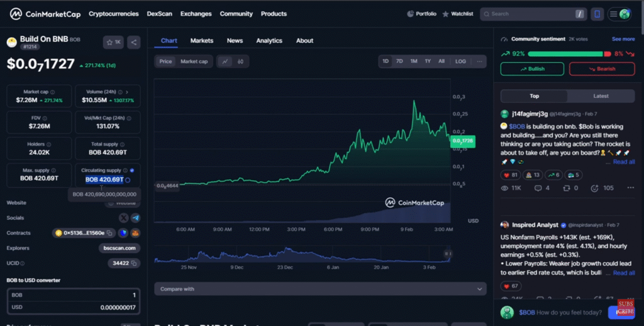Edit the BOB converter amount field
The height and width of the screenshot is (326, 644).
pos(74,295)
